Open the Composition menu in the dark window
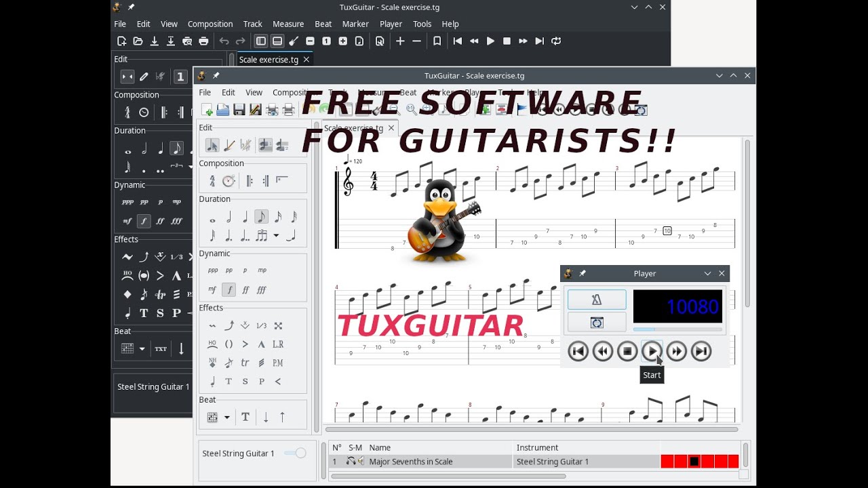The height and width of the screenshot is (488, 868). (x=210, y=24)
